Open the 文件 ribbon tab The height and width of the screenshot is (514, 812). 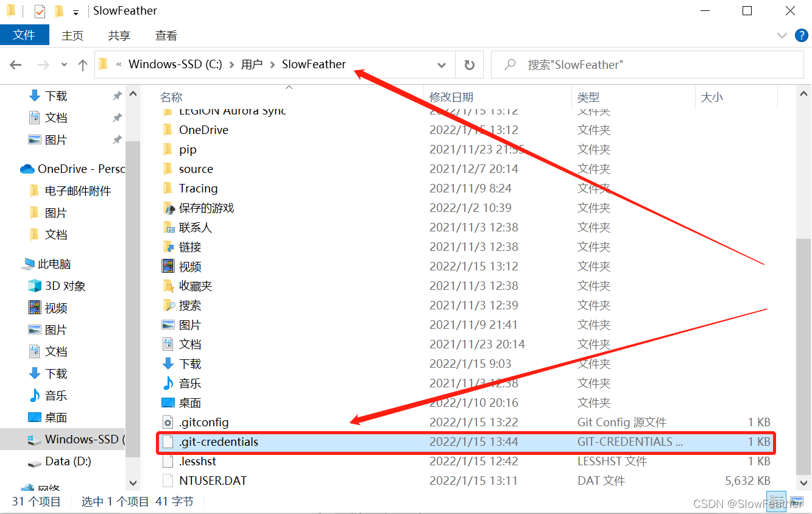pyautogui.click(x=24, y=35)
